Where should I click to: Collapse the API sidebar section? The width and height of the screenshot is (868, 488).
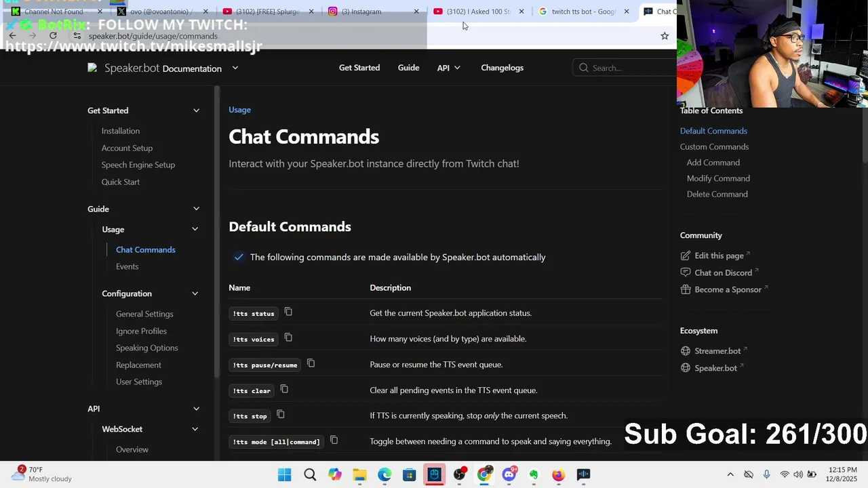(196, 409)
